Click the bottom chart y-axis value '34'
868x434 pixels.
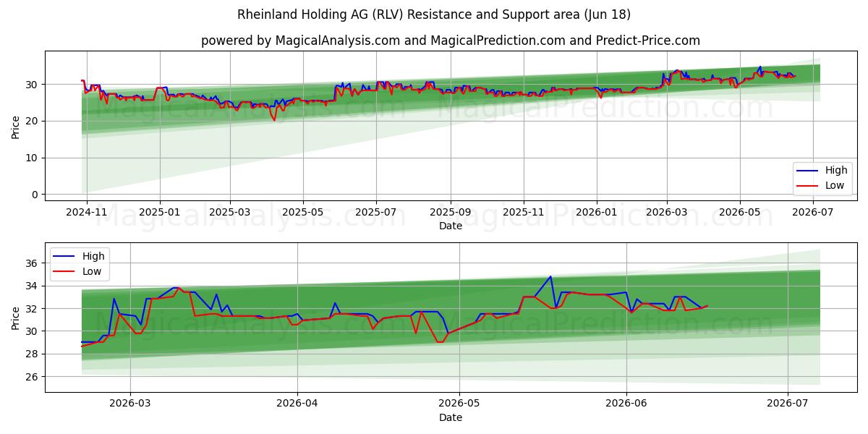click(33, 286)
